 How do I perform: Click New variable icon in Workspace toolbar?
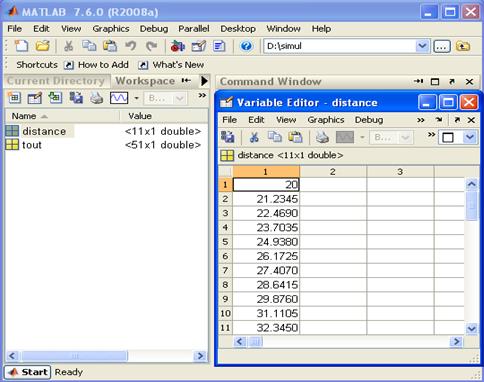(x=14, y=98)
